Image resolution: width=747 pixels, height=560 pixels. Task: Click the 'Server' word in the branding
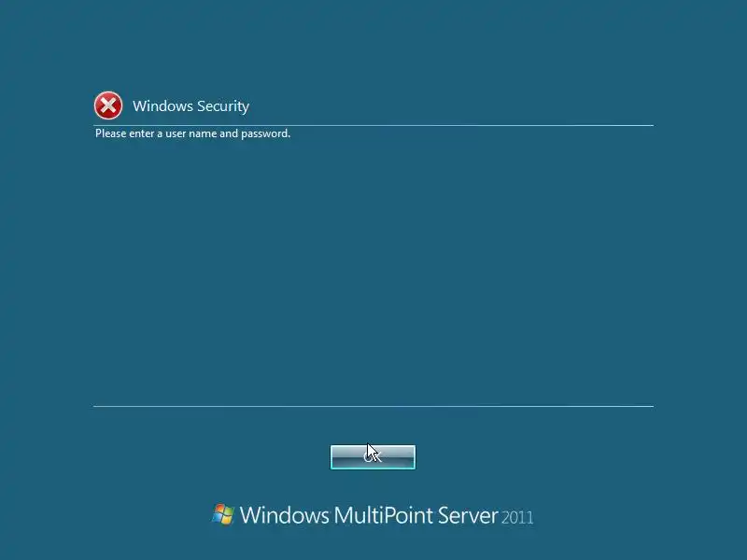tap(468, 515)
